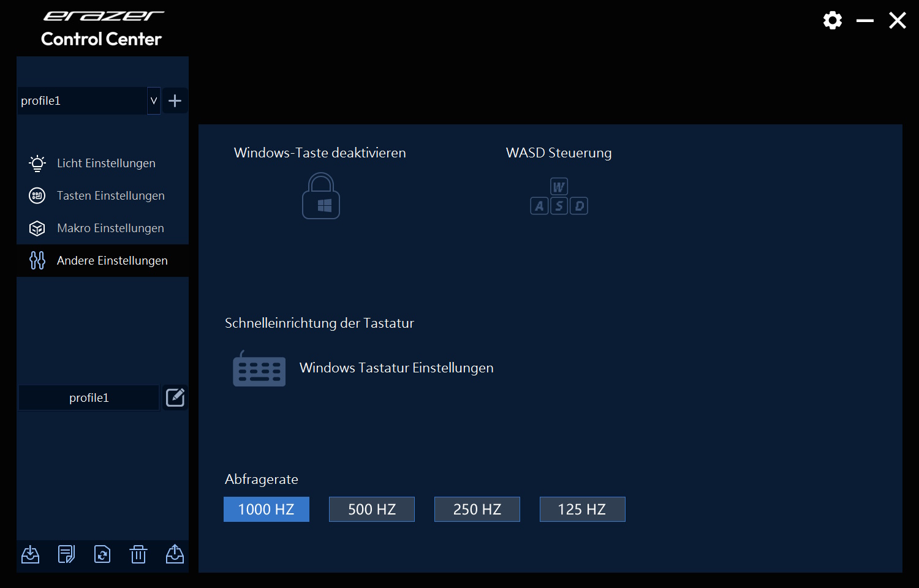Toggle the Windows key lock icon
This screenshot has height=588, width=919.
click(x=320, y=196)
